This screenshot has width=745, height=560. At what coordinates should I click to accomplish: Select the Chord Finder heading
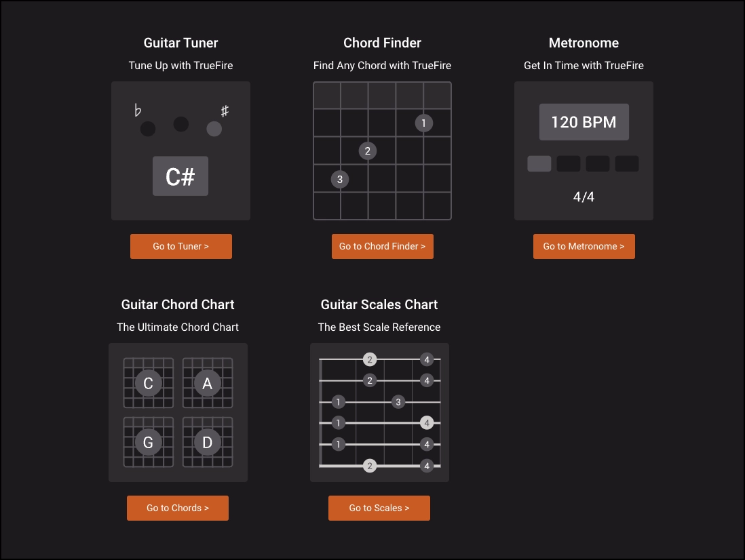click(383, 43)
